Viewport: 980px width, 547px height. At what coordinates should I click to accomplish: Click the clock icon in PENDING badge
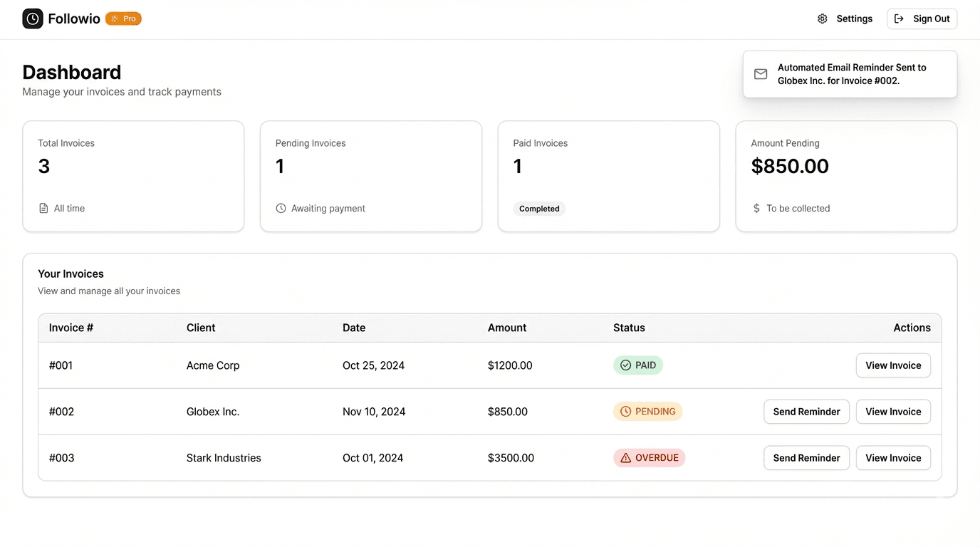[625, 412]
